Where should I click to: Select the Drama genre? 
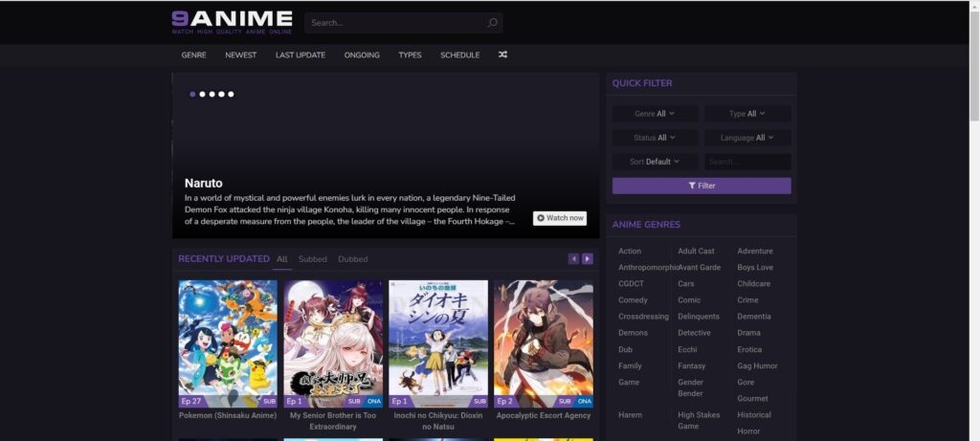[748, 333]
